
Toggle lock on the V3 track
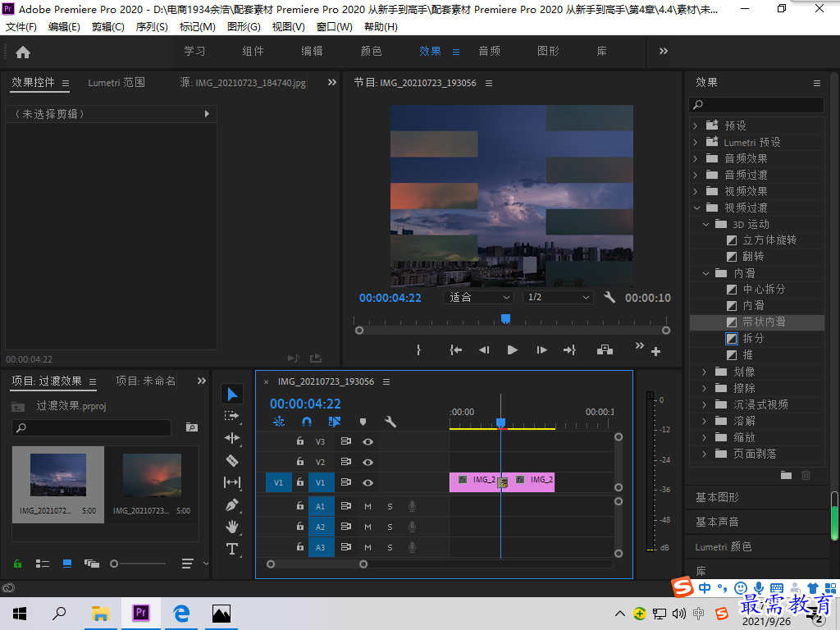click(x=300, y=441)
